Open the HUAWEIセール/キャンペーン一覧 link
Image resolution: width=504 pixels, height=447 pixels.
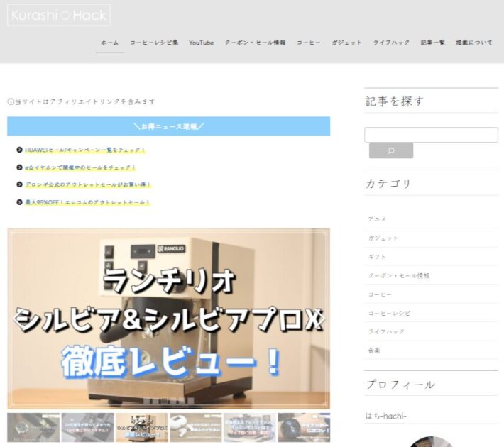(x=85, y=150)
